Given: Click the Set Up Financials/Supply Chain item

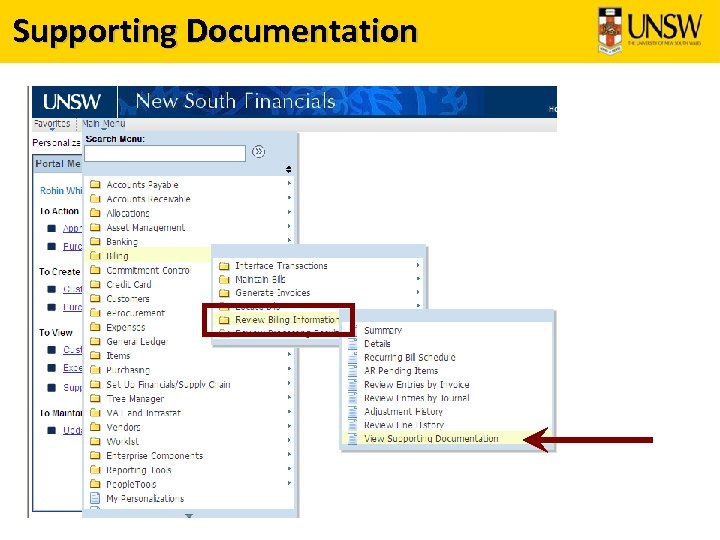Looking at the screenshot, I should click(x=168, y=384).
